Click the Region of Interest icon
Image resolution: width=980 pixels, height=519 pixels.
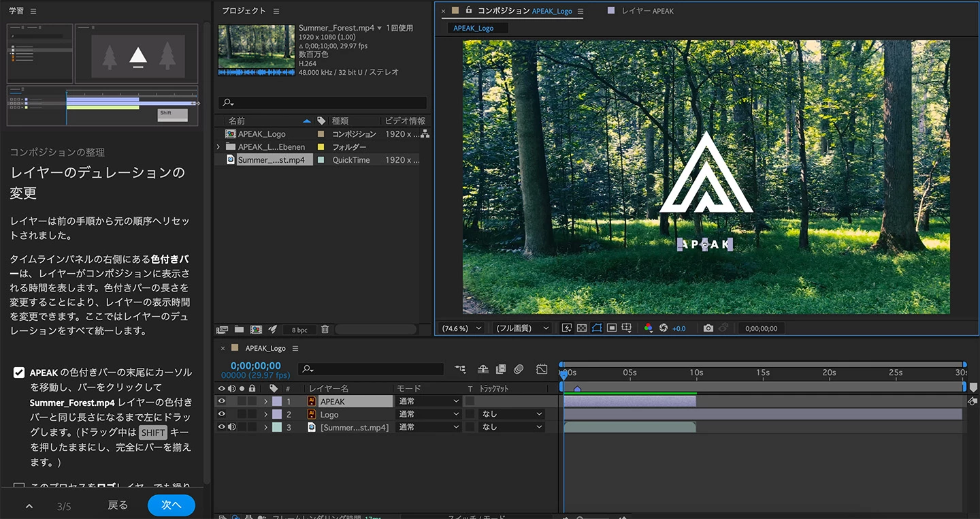[612, 328]
